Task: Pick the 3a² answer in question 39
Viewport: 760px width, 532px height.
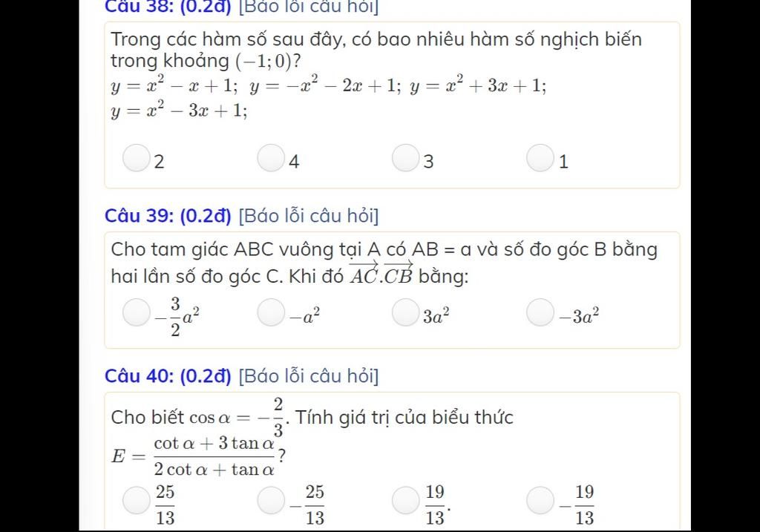Action: 406,312
